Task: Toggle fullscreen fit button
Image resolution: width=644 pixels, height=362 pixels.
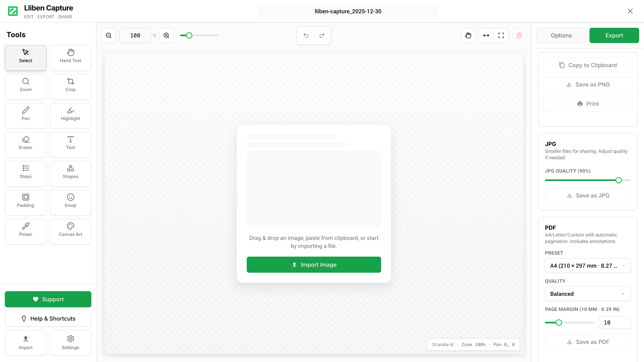Action: click(x=501, y=35)
